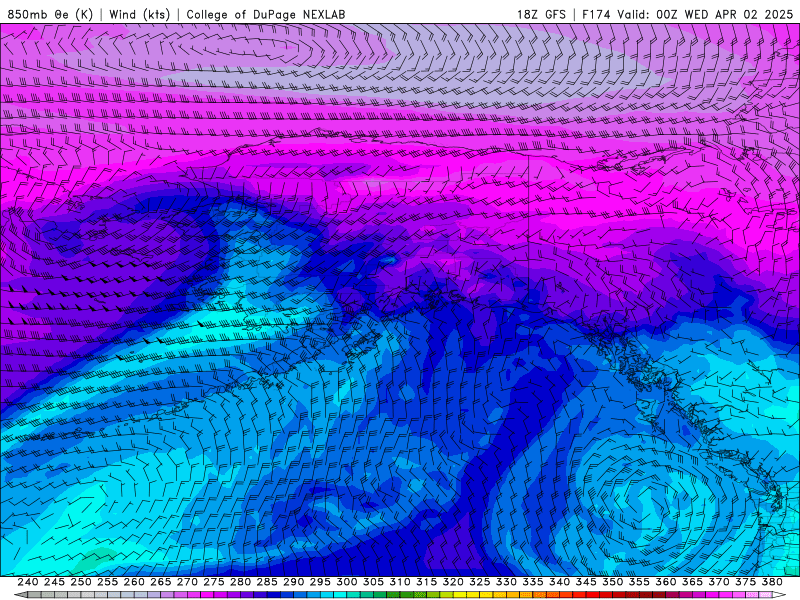Screen dimensions: 800x600
Task: Click the "F174" forecast hour text
Action: [596, 14]
